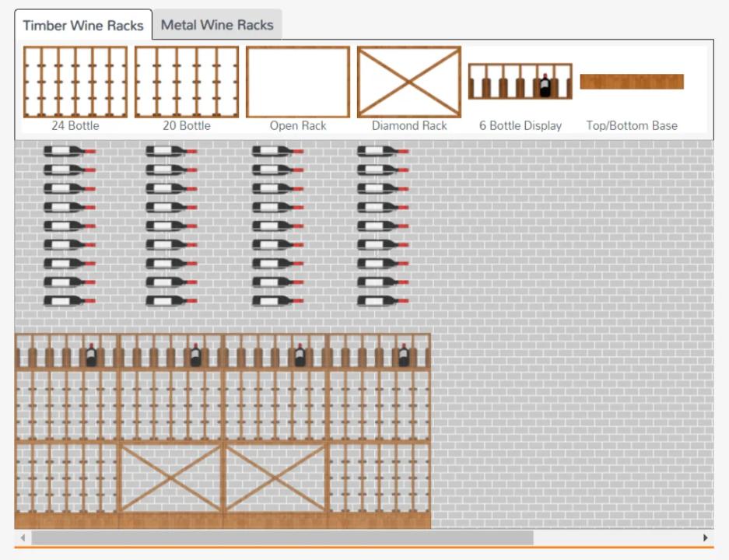729x560 pixels.
Task: Click the top bottle in first metal column
Action: click(x=68, y=151)
